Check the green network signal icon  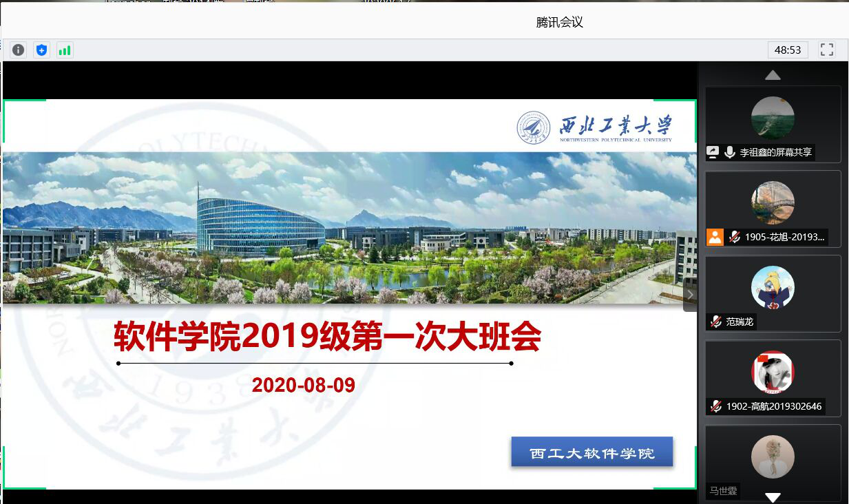tap(65, 50)
